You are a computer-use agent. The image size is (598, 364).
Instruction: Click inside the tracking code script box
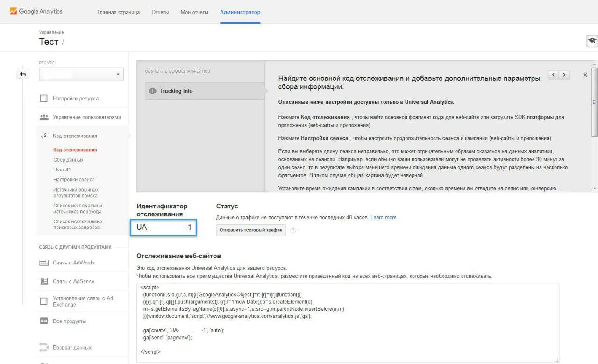tap(348, 322)
